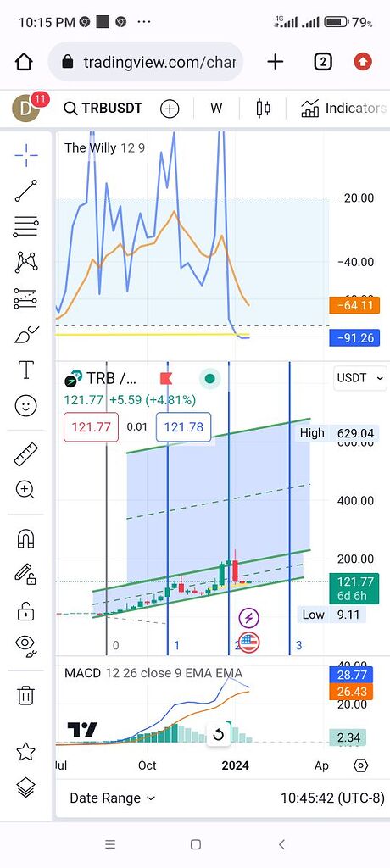The height and width of the screenshot is (868, 390).
Task: Open the status bar three-dots overflow
Action: pyautogui.click(x=143, y=22)
